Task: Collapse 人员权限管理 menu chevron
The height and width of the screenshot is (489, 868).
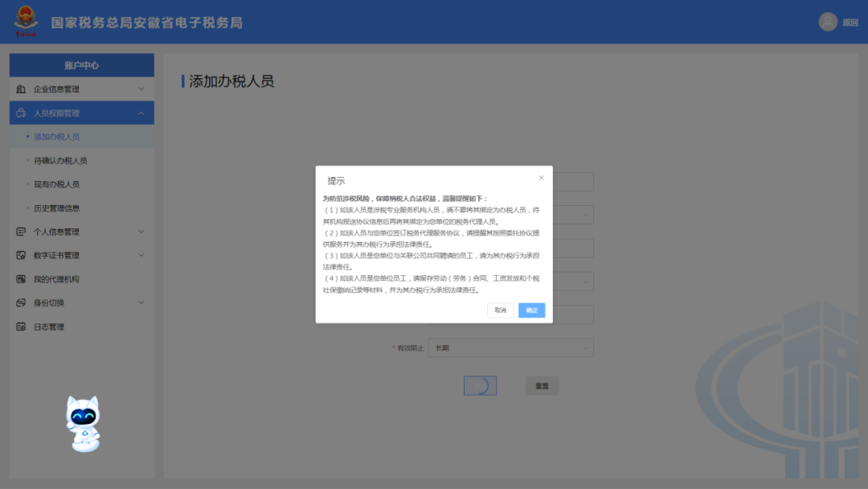Action: point(141,113)
